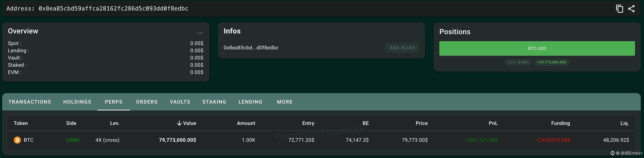Viewport: 644px width, 158px height.
Task: Open the LENDING tab
Action: [x=250, y=102]
